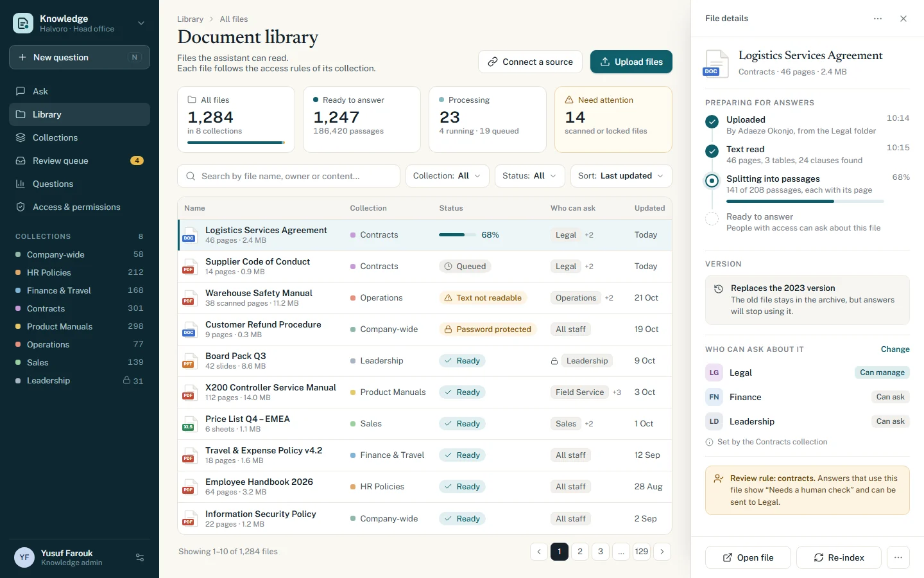Click the PPT icon for Board Pack Q3
Screen dimensions: 924x578
pos(189,361)
